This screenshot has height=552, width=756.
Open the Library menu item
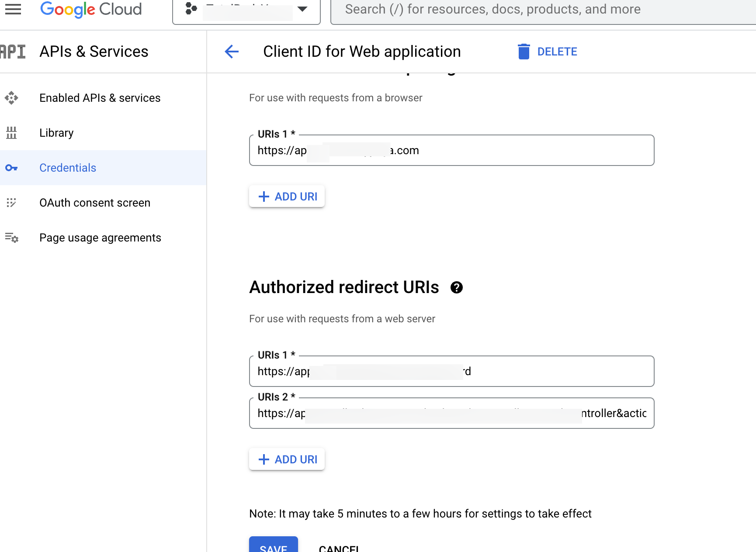tap(56, 133)
